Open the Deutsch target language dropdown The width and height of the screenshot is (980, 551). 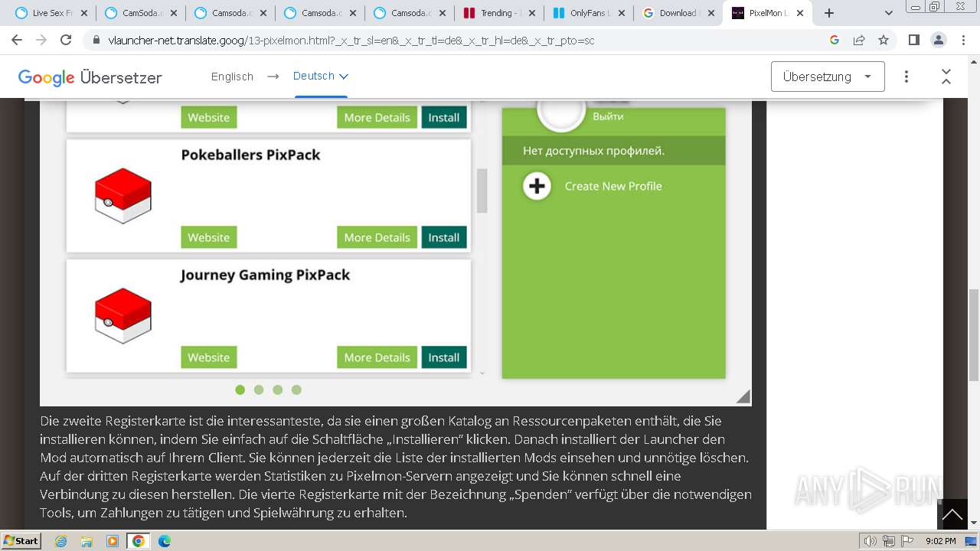321,76
